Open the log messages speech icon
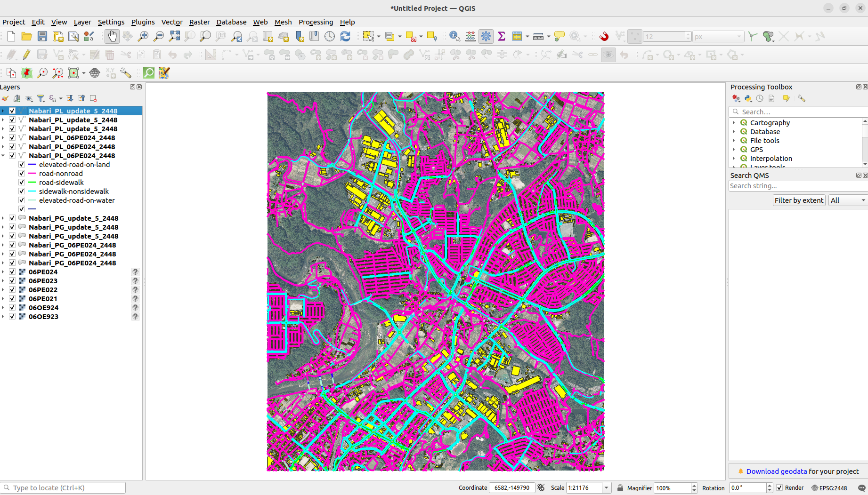 click(x=861, y=488)
